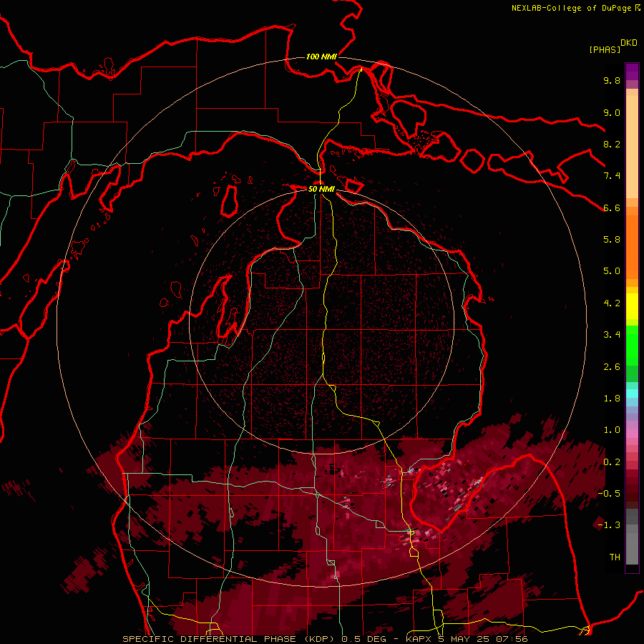Click the 0.5 DEG elevation text

pyautogui.click(x=364, y=639)
